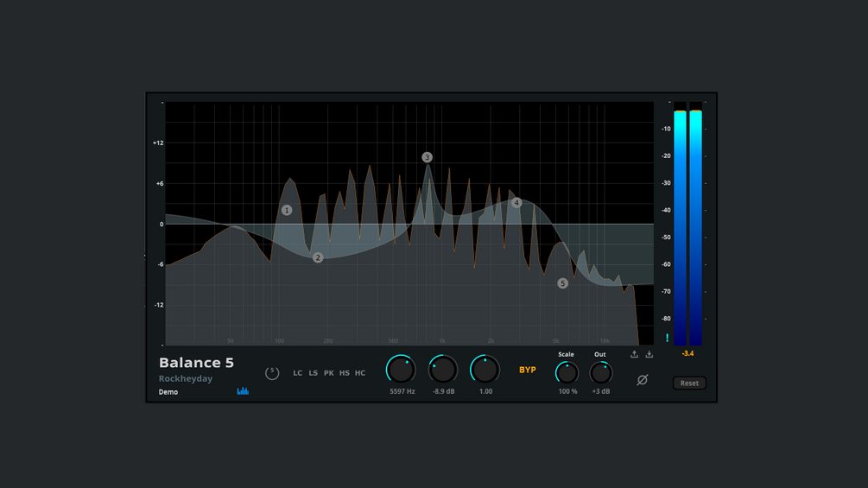The width and height of the screenshot is (868, 488).
Task: Click the Reset button
Action: pos(689,383)
